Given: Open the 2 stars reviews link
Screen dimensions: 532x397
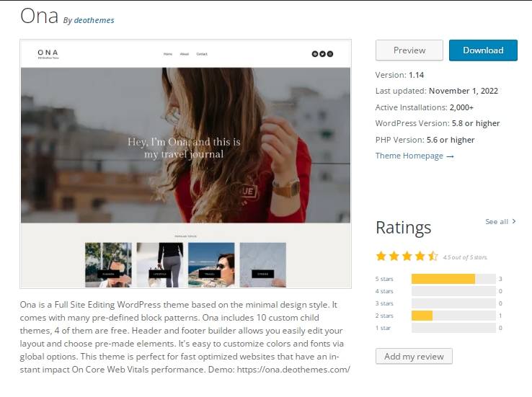Looking at the screenshot, I should [x=384, y=316].
